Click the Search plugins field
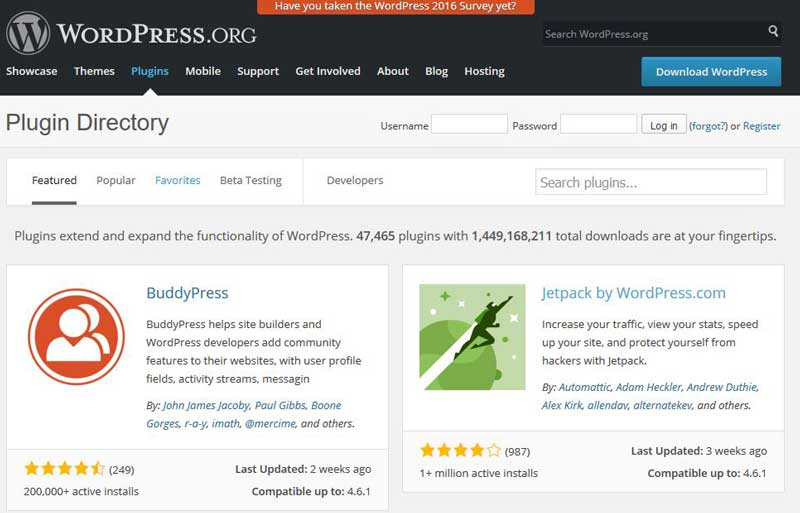Viewport: 800px width, 513px height. click(651, 182)
